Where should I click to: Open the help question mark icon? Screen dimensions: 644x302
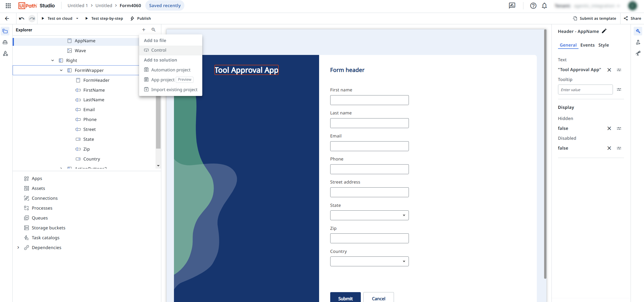click(533, 6)
